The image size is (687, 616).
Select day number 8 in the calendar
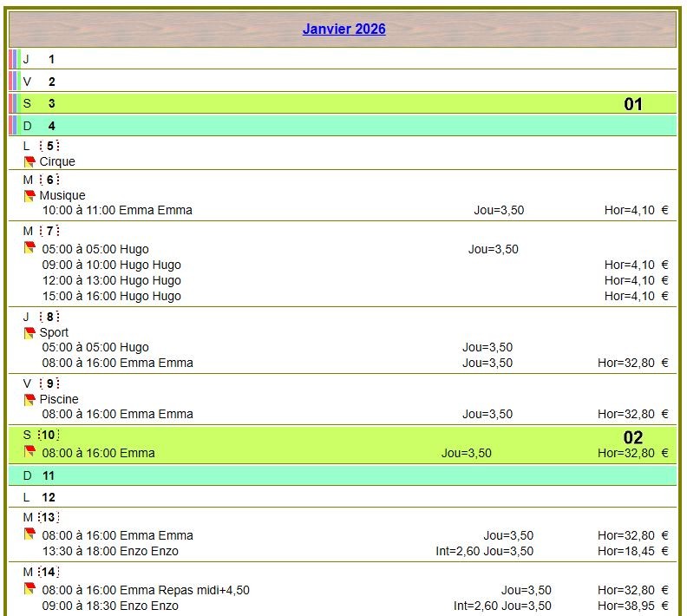pyautogui.click(x=50, y=317)
